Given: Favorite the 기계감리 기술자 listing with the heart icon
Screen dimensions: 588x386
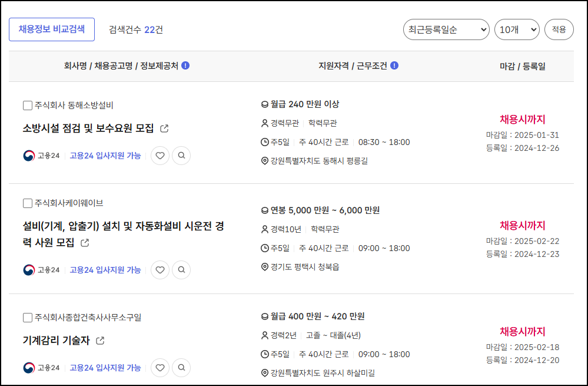Looking at the screenshot, I should (160, 367).
